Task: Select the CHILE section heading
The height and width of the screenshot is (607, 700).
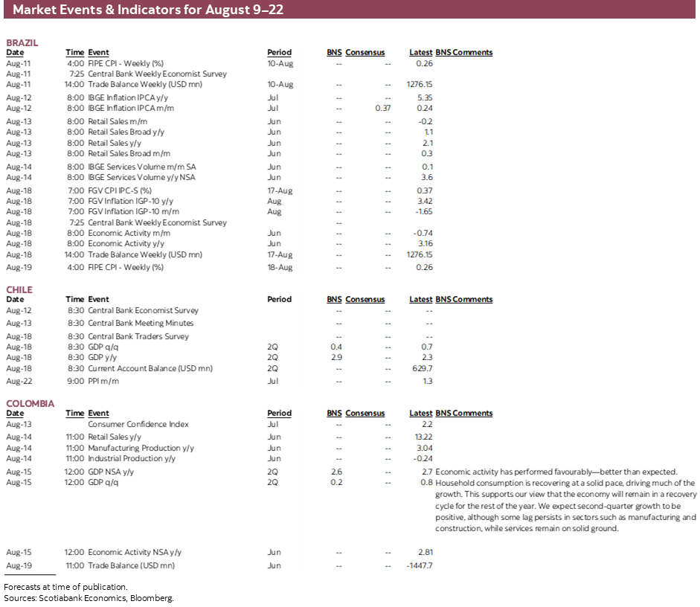Action: coord(20,290)
